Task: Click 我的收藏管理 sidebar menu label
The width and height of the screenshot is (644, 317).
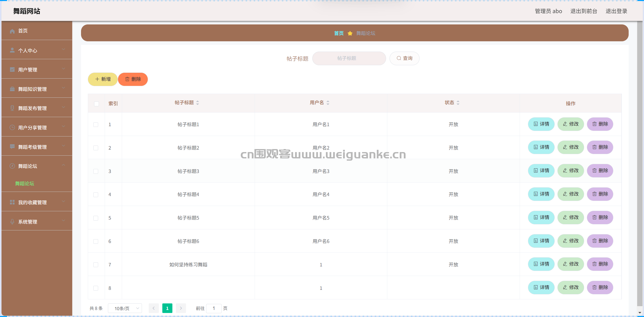Action: (32, 202)
